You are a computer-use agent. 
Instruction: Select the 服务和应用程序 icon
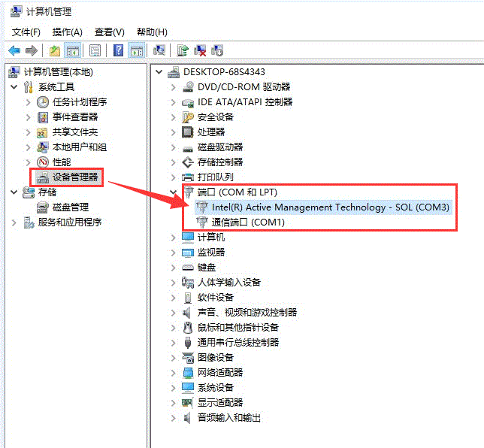point(29,222)
